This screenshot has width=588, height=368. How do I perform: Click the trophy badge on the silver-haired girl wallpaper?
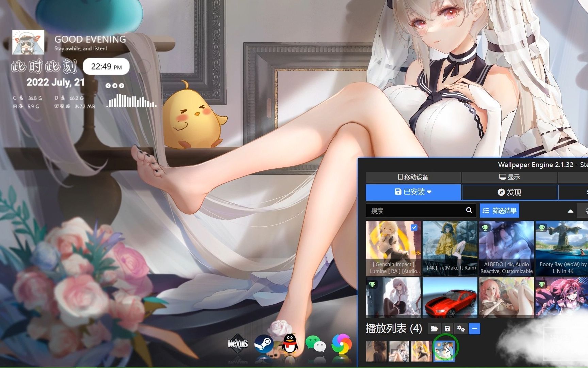tap(372, 284)
